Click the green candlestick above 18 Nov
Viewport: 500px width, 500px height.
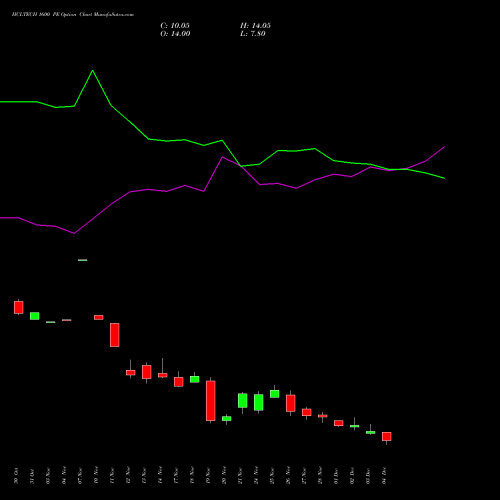pos(195,379)
